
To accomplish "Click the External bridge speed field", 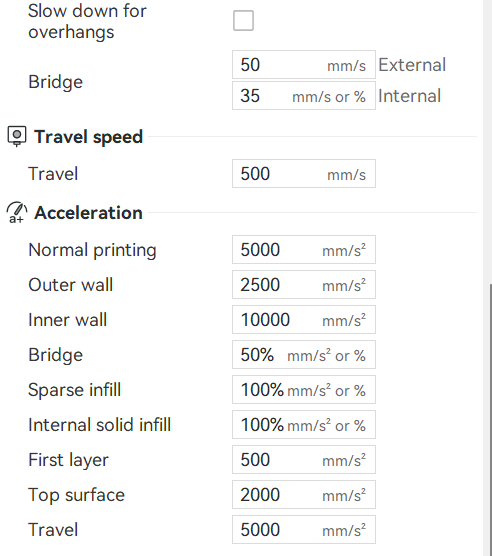I will click(x=304, y=65).
